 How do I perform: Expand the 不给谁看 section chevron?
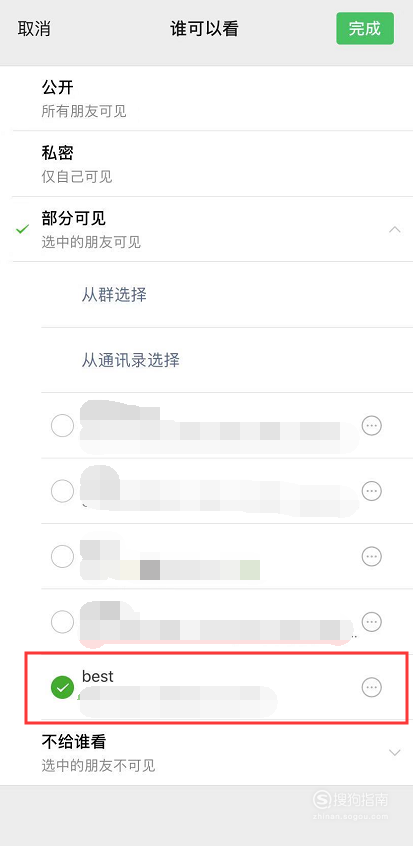[x=395, y=752]
